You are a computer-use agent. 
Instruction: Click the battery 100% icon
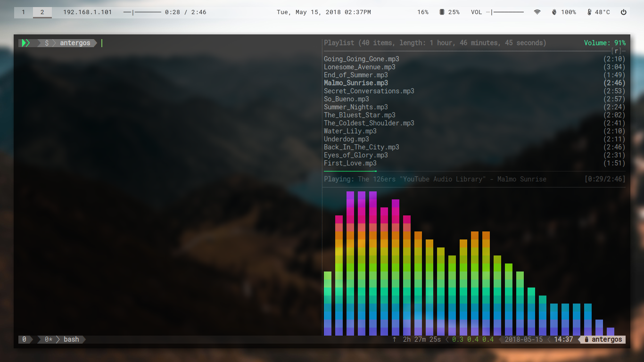click(x=554, y=12)
